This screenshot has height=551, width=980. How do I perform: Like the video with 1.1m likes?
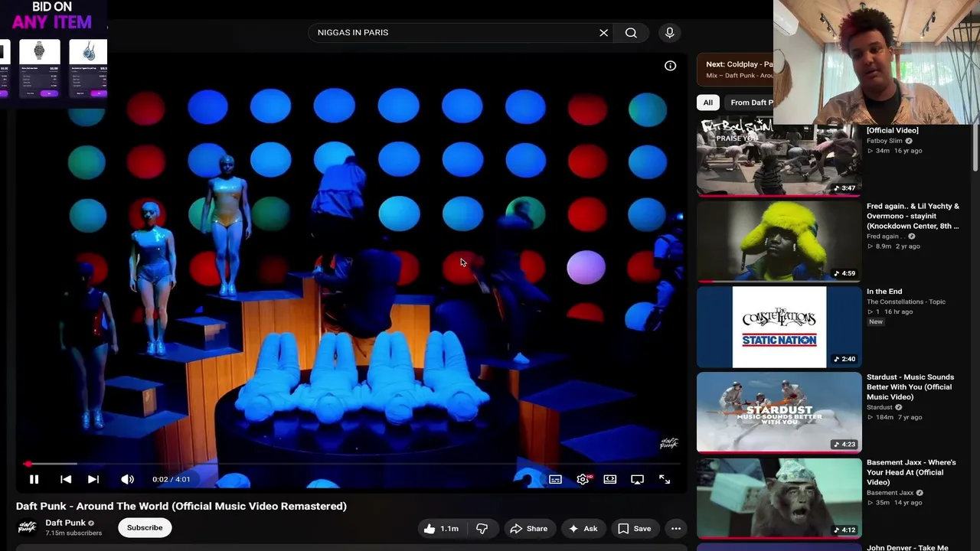point(441,528)
